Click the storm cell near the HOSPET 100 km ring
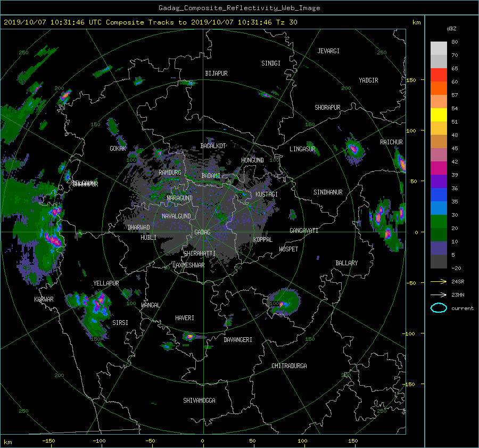Image resolution: width=479 pixels, height=448 pixels. (284, 303)
